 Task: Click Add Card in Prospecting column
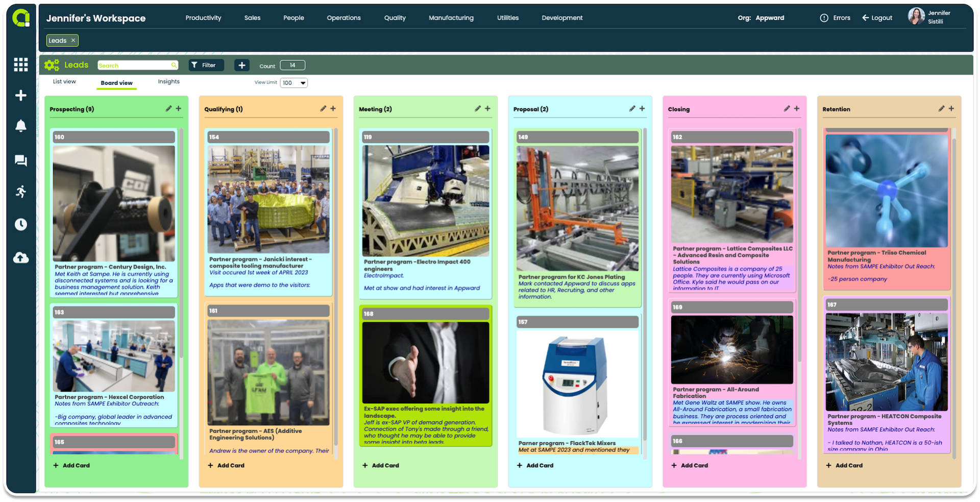pyautogui.click(x=71, y=465)
